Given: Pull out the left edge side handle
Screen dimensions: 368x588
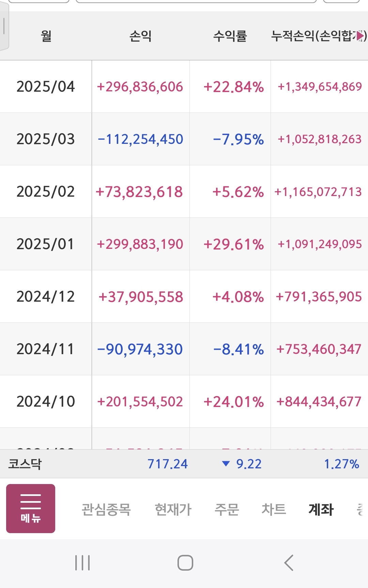Looking at the screenshot, I should point(4,27).
